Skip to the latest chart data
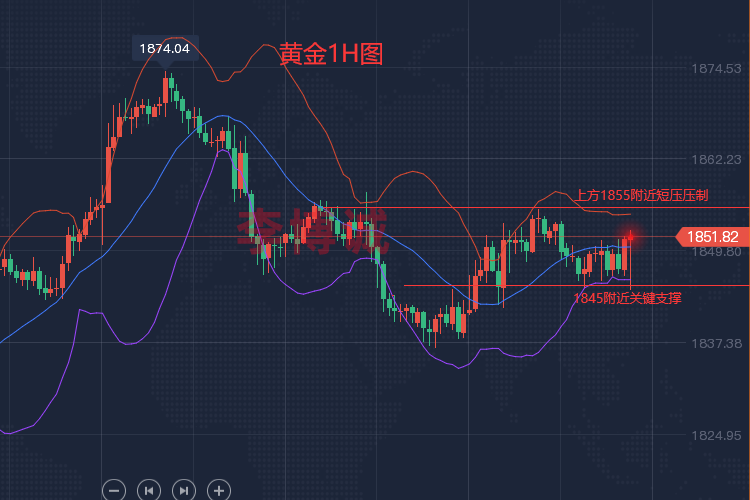 tap(183, 490)
